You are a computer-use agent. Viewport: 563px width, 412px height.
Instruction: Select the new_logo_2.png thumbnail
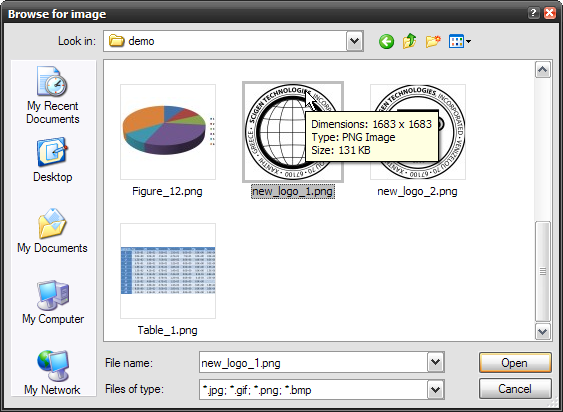point(418,132)
